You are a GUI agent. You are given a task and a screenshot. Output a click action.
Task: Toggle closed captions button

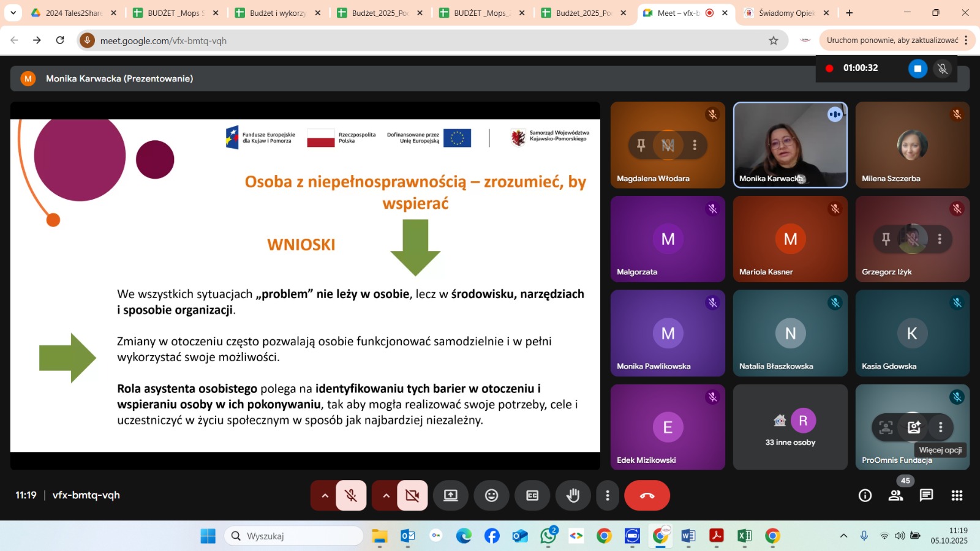(532, 495)
